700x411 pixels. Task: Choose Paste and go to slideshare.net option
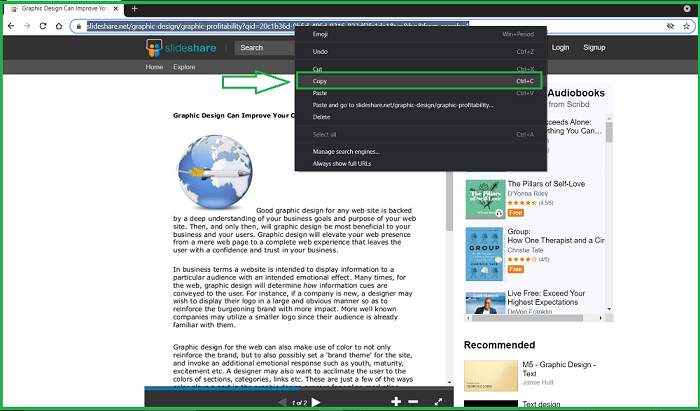click(x=421, y=105)
